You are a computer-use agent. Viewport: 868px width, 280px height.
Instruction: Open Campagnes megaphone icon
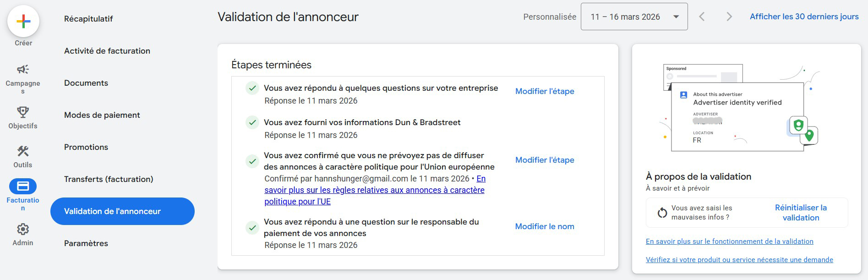(x=23, y=69)
